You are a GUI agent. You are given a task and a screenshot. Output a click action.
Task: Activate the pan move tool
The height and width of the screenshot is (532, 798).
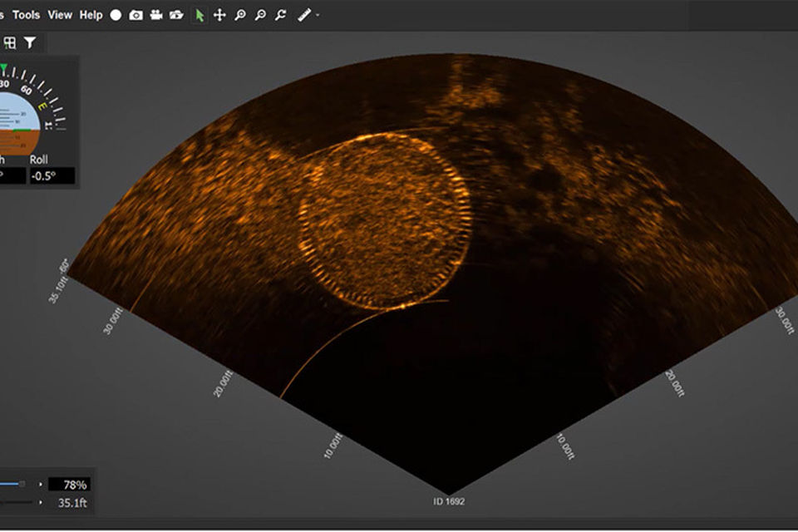(219, 15)
